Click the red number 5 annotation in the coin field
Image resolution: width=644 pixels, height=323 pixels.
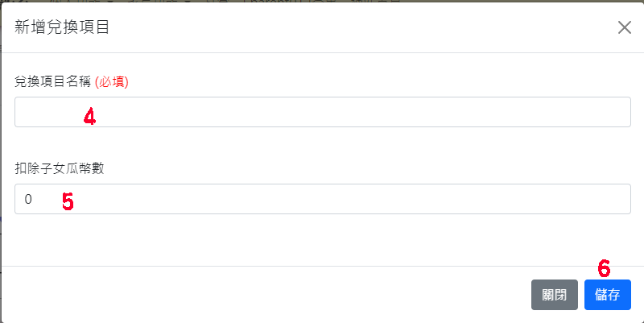click(68, 201)
